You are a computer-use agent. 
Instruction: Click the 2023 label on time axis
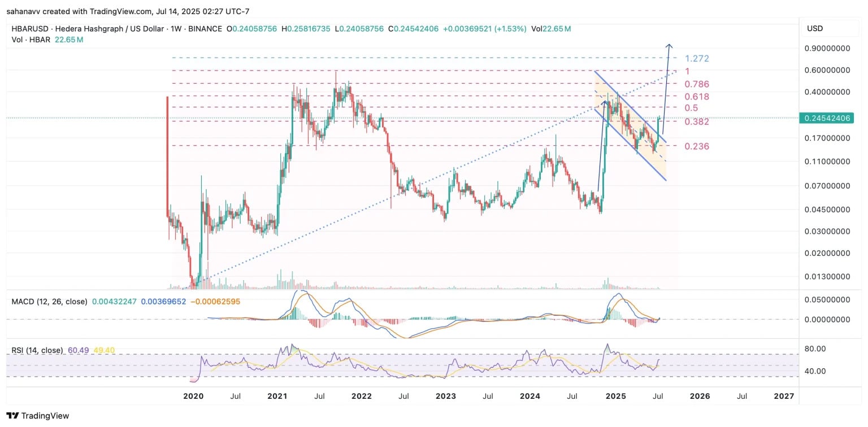445,396
